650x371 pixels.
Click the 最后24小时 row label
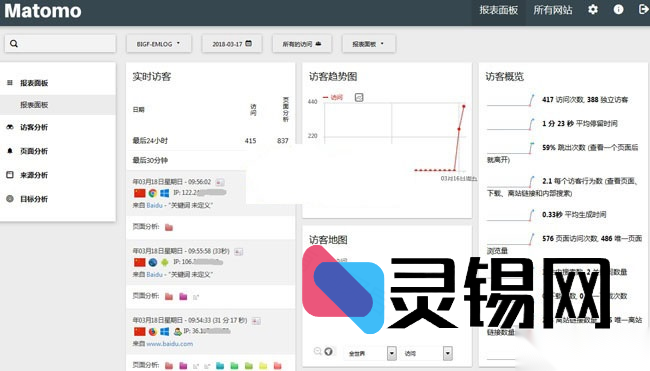click(x=150, y=141)
